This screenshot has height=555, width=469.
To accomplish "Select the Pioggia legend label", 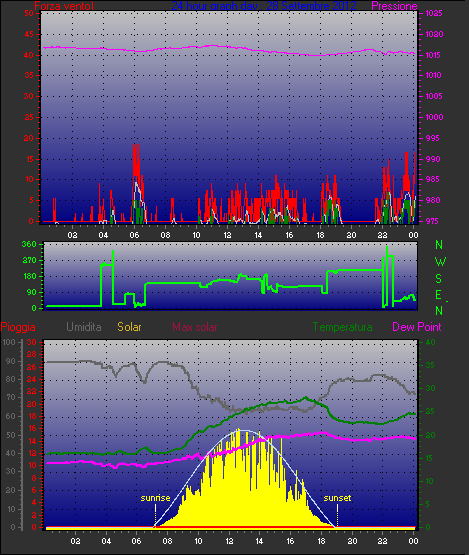I will (18, 327).
